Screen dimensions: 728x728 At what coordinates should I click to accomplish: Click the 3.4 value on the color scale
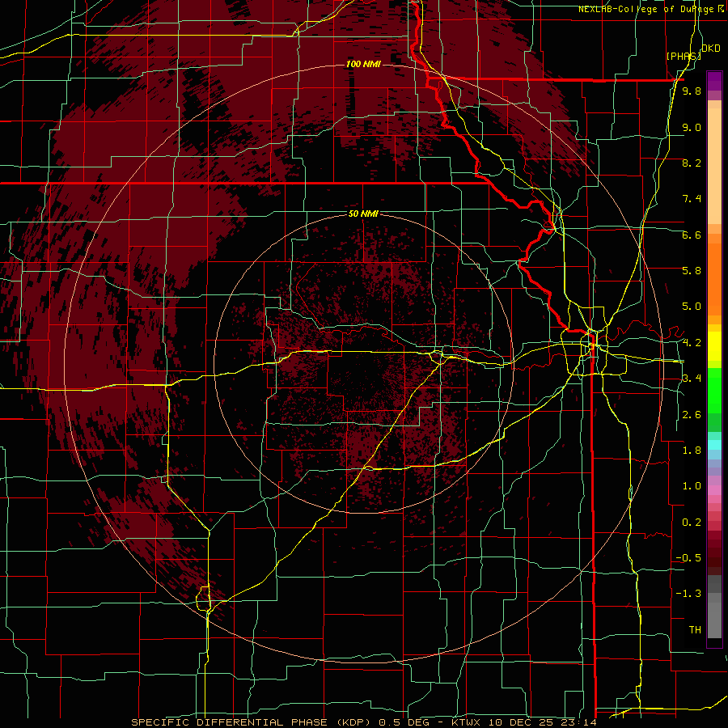pos(692,379)
